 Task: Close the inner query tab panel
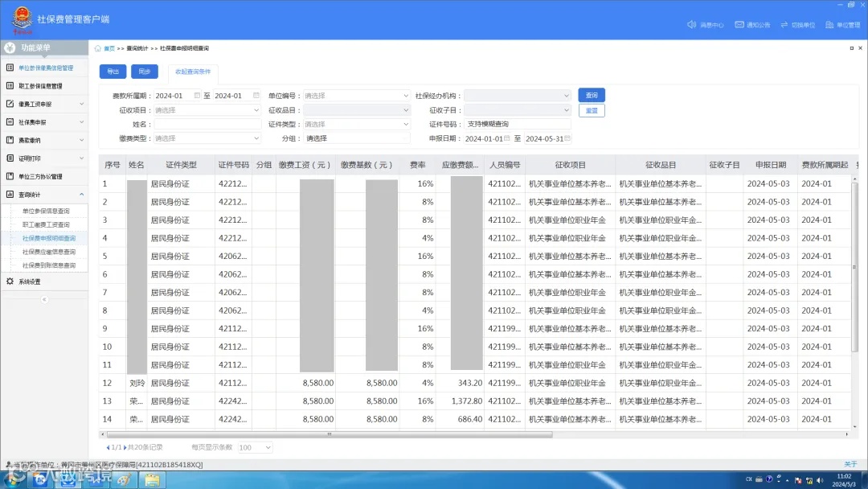(x=860, y=48)
